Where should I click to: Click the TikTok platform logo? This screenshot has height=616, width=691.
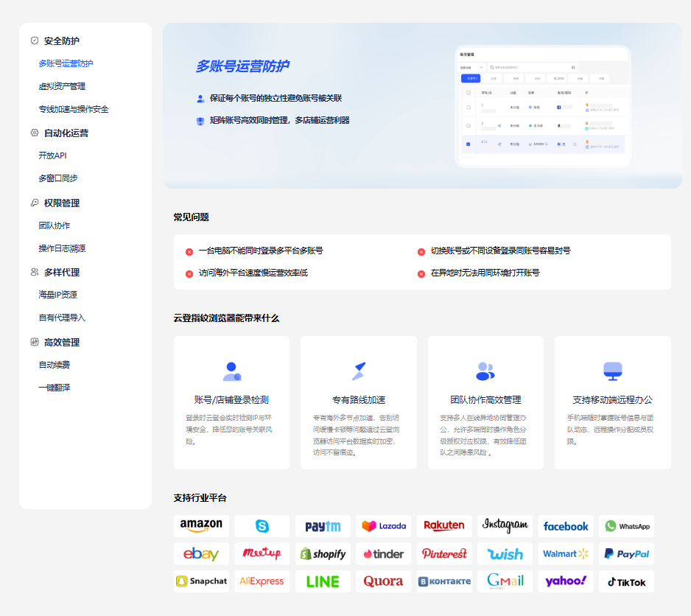(x=627, y=581)
